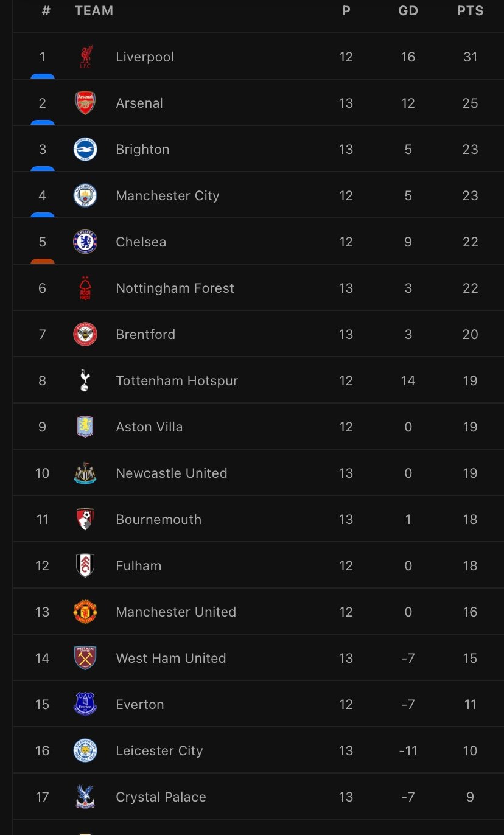The image size is (504, 835).
Task: Click the P column header
Action: point(346,11)
